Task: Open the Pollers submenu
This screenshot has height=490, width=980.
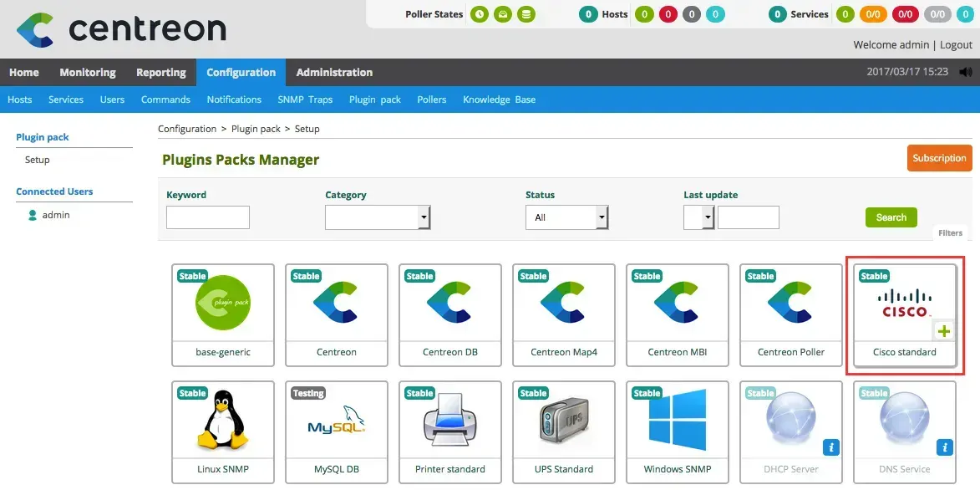Action: point(432,100)
